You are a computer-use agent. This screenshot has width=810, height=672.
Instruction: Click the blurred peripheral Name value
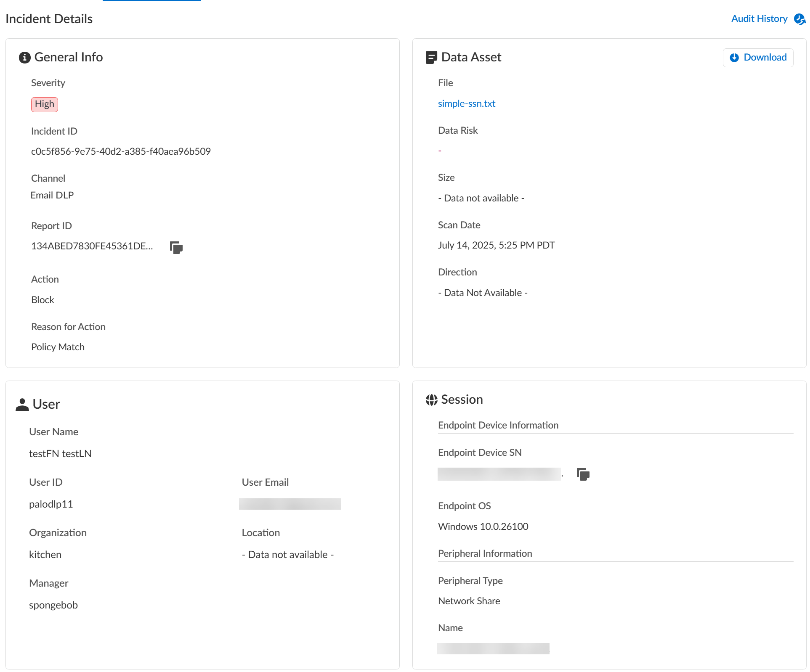tap(493, 648)
